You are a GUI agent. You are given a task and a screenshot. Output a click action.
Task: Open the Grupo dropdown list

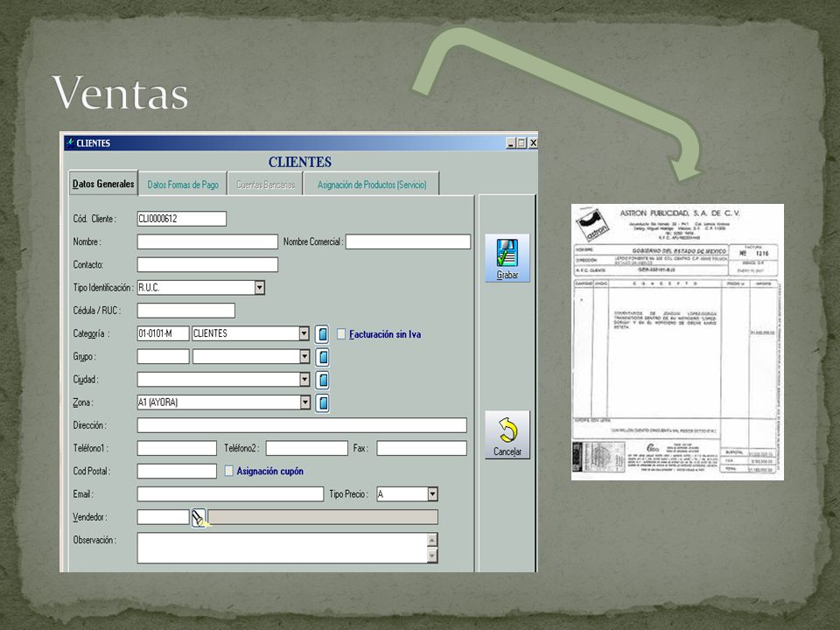point(304,356)
